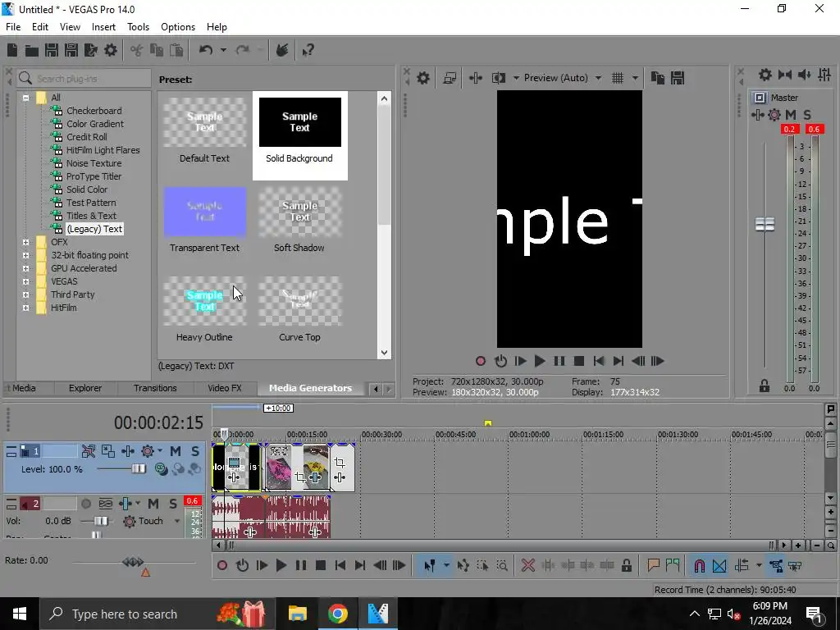Screen dimensions: 840x630
Task: Toggle Automatic Crossfades icon
Action: (719, 566)
